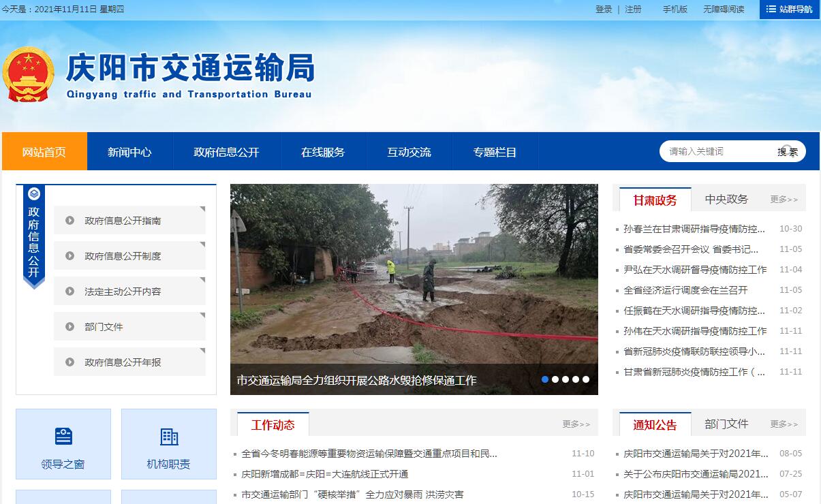The image size is (821, 504).
Task: Expand 更多>> next to 中央政务 tab
Action: (784, 200)
